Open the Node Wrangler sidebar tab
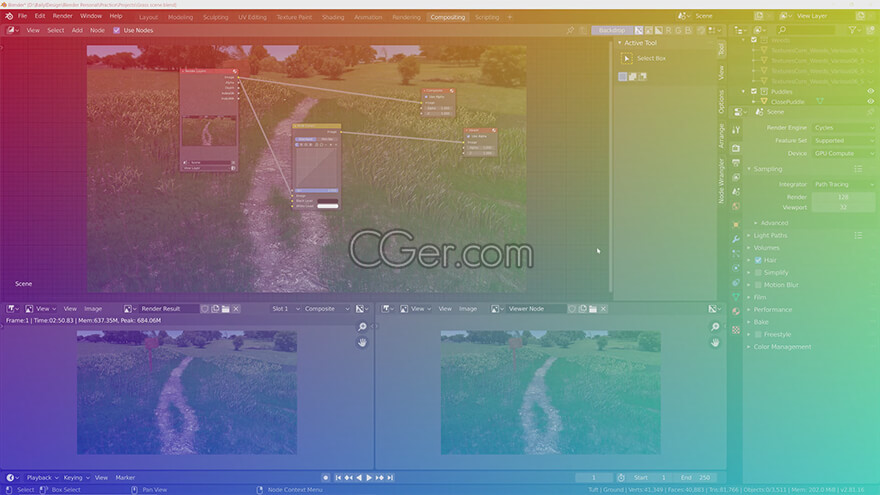 tap(722, 181)
